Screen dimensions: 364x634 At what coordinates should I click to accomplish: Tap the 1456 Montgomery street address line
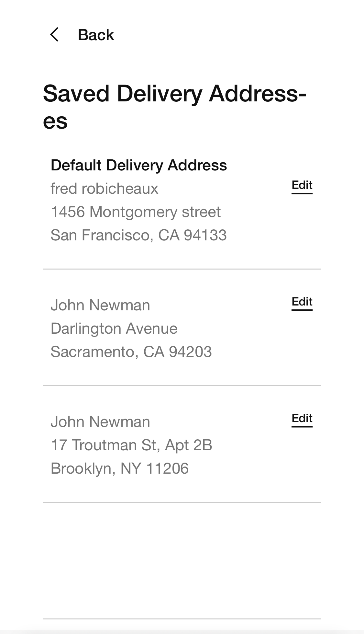pos(136,212)
